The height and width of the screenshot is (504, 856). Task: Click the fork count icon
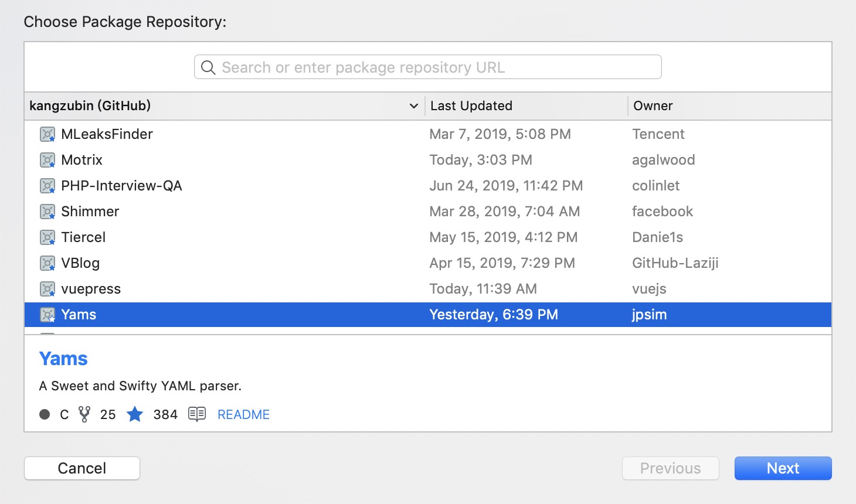pyautogui.click(x=84, y=414)
